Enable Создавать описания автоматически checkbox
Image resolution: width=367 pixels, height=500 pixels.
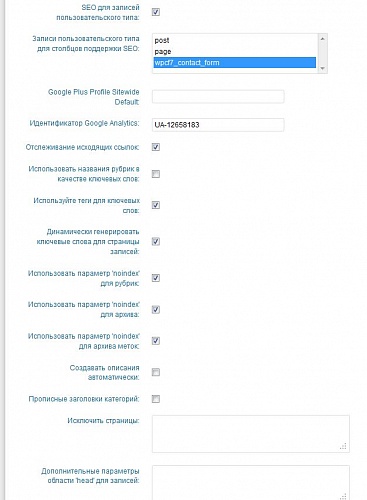click(x=156, y=372)
